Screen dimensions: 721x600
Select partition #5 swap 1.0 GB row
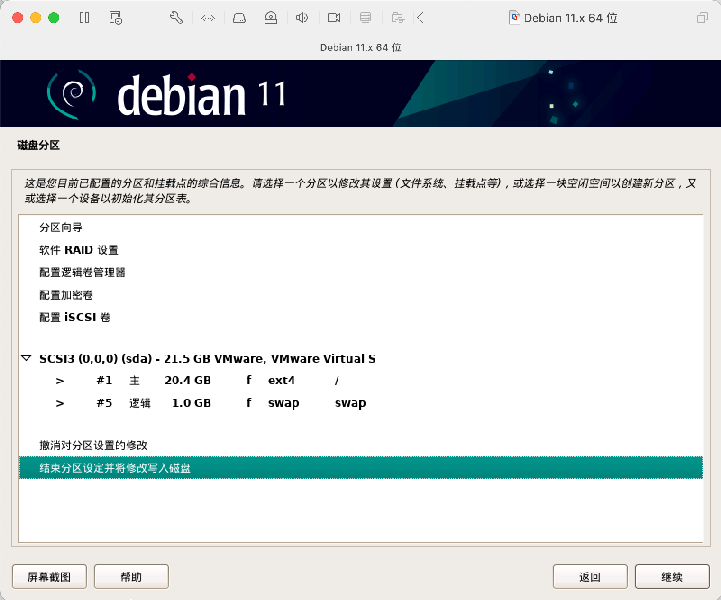360,403
